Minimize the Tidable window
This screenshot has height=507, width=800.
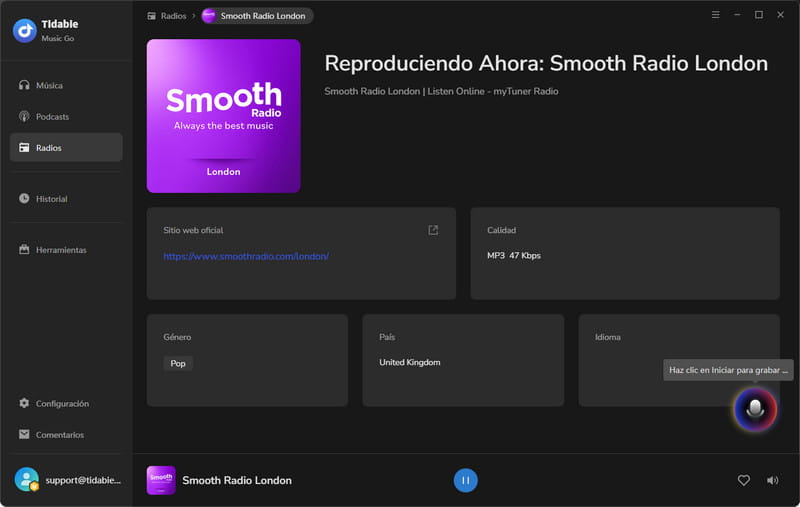737,15
